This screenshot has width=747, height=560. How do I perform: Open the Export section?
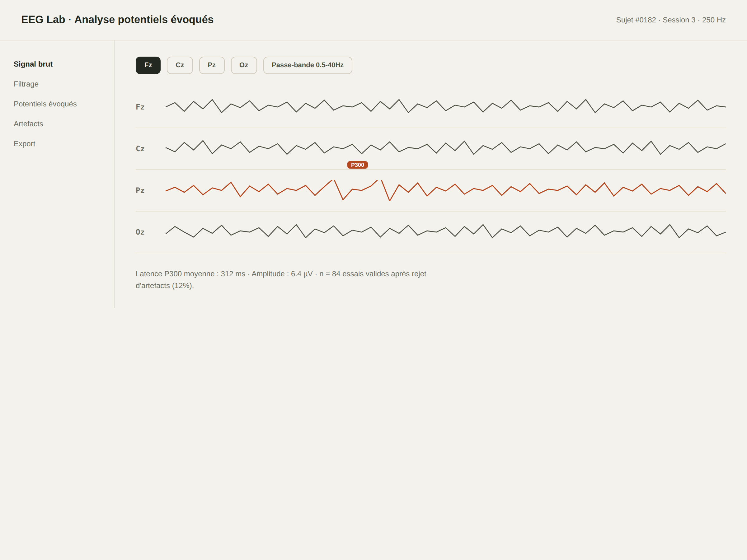pyautogui.click(x=24, y=144)
